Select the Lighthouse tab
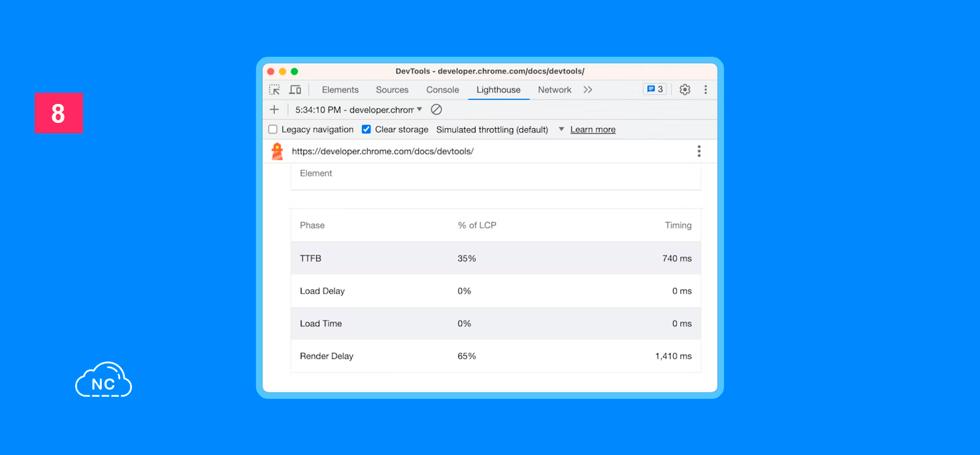This screenshot has height=455, width=980. click(x=498, y=90)
